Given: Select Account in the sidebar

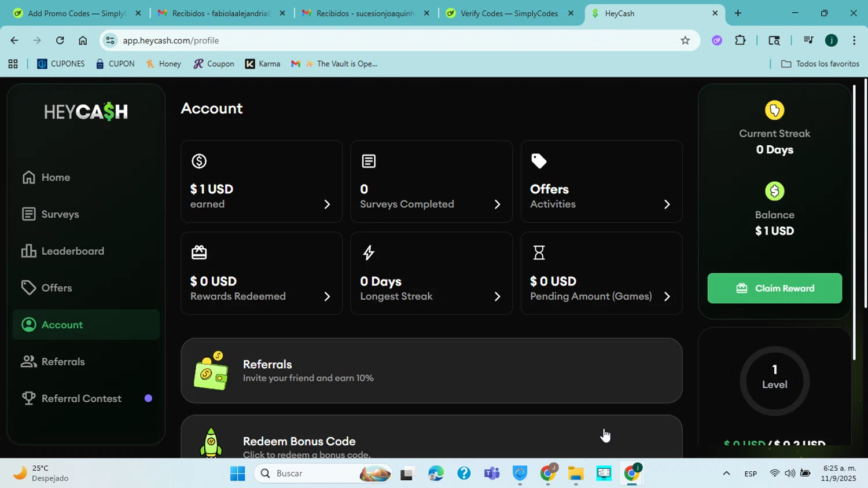Looking at the screenshot, I should [x=86, y=325].
